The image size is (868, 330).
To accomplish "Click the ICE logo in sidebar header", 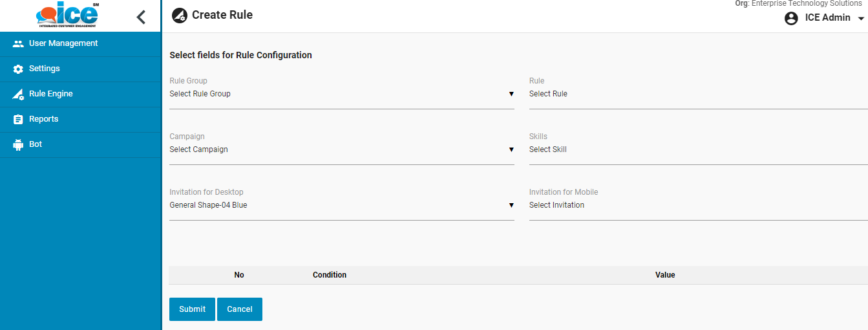I will (67, 16).
